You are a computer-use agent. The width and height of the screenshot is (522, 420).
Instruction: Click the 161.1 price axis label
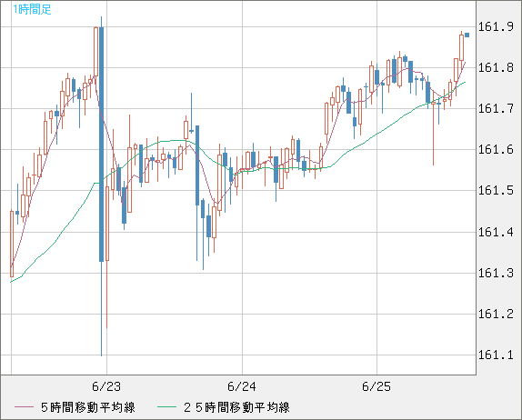[496, 355]
